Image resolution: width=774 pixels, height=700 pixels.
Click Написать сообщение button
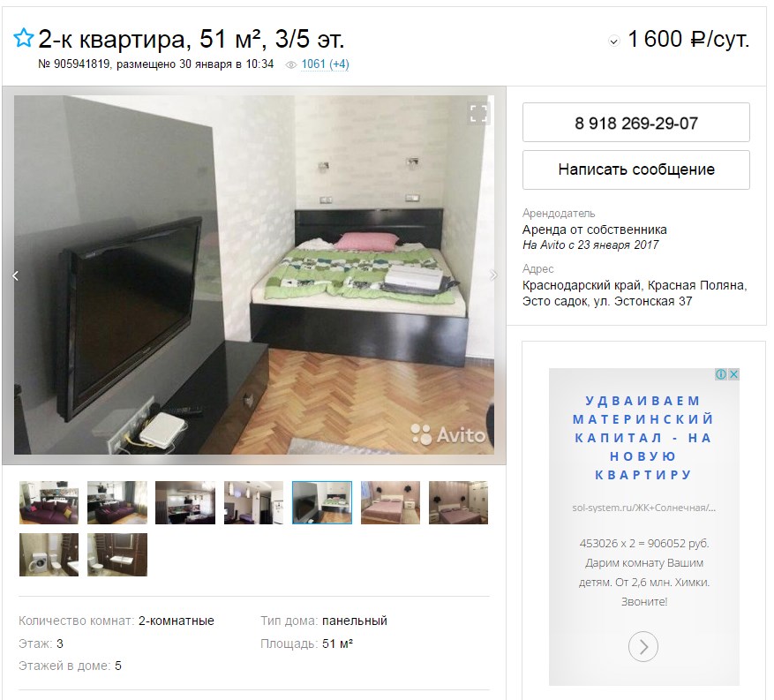635,169
